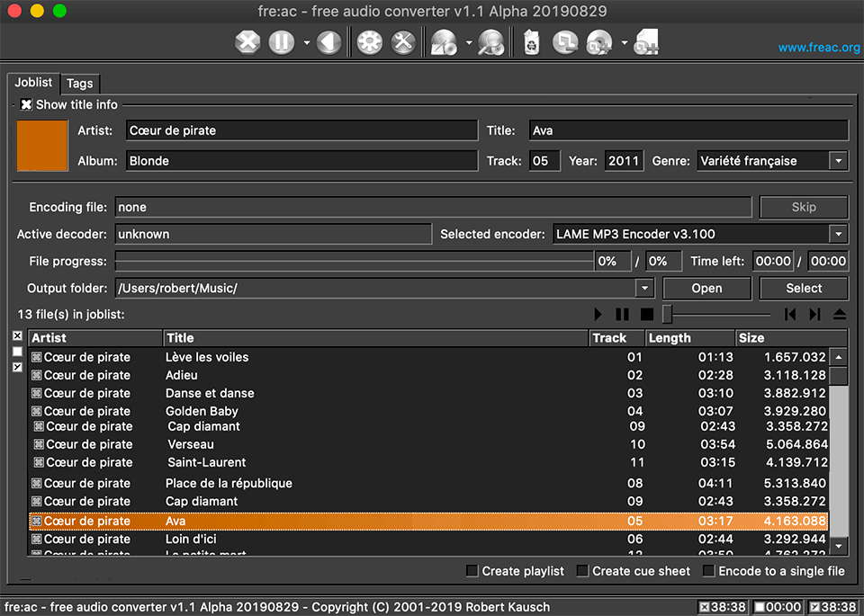The height and width of the screenshot is (616, 864).
Task: Switch to the Tags tab
Action: [79, 83]
